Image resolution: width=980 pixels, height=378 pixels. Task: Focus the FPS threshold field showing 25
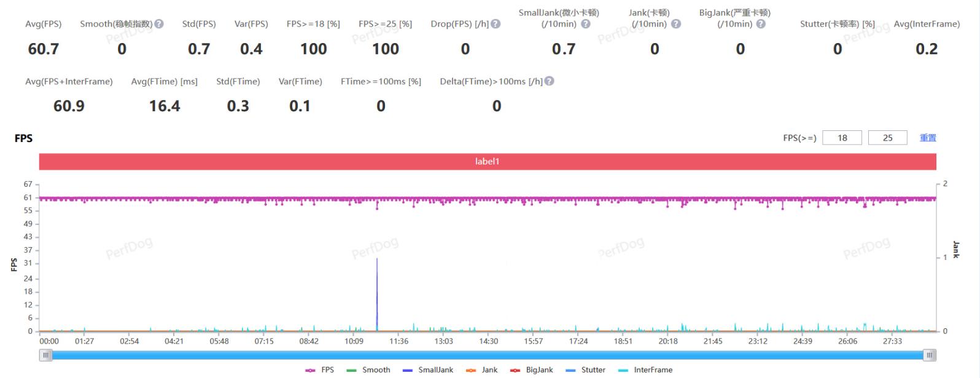click(887, 138)
